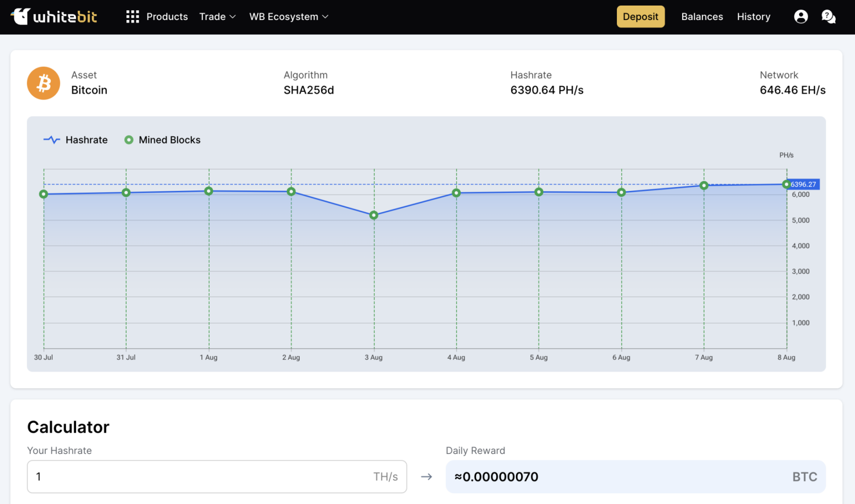
Task: Click the 3 Aug axis label
Action: click(x=374, y=357)
